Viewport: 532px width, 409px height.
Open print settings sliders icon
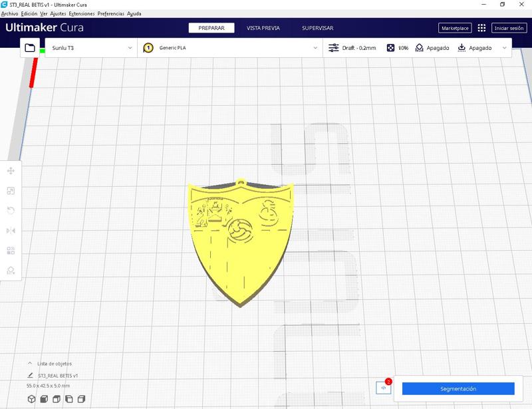coord(334,48)
